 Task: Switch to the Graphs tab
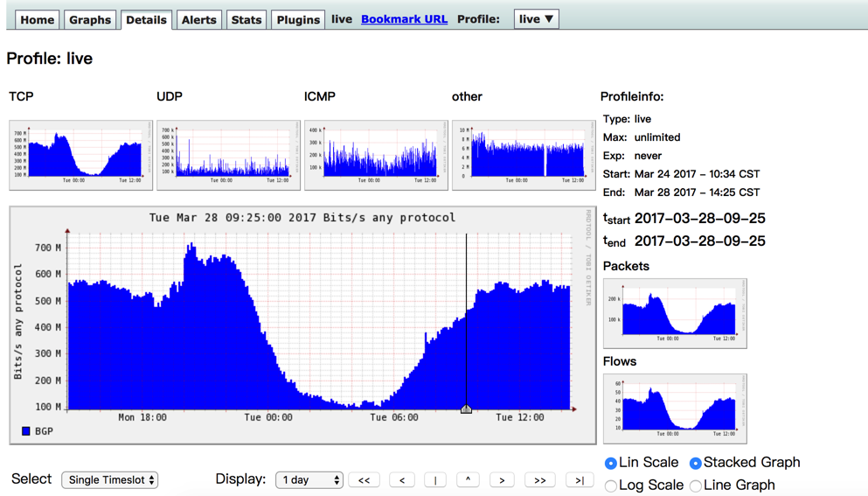click(90, 20)
